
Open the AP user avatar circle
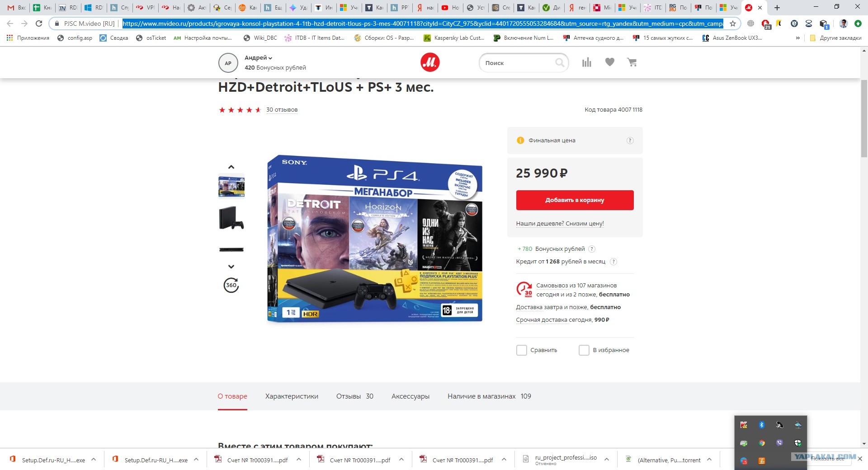[x=228, y=63]
